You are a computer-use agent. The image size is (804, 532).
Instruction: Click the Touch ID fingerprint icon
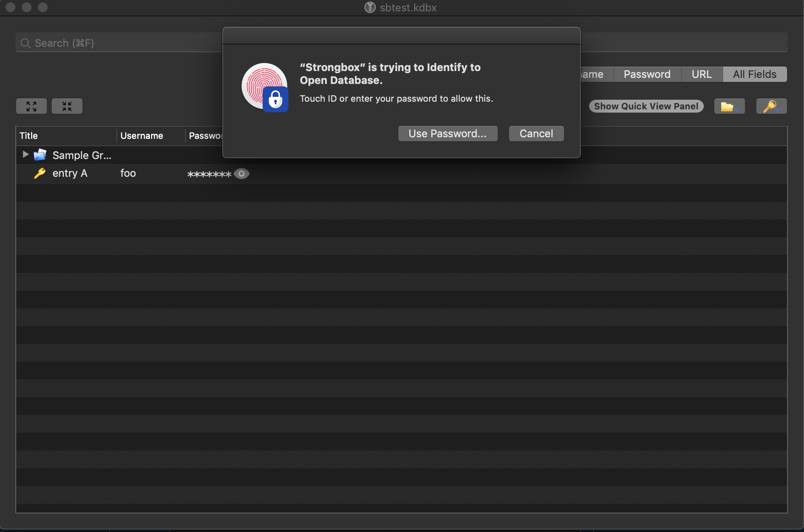(265, 86)
